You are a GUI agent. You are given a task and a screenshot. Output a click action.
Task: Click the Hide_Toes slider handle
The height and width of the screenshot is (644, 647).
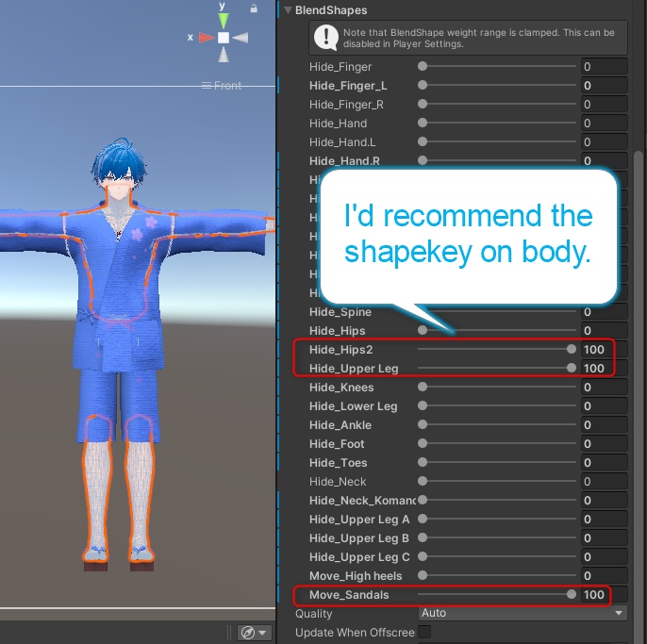click(x=423, y=462)
